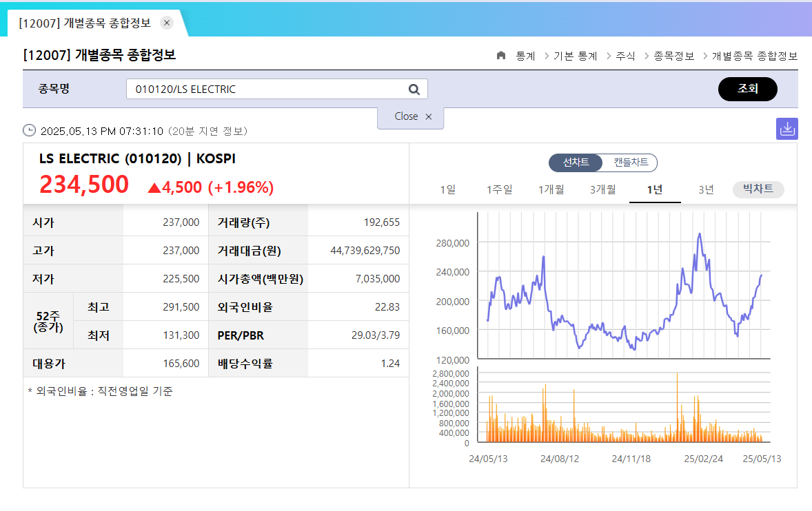Select the 3개월 period tab
Image resolution: width=812 pixels, height=511 pixels.
pos(602,189)
